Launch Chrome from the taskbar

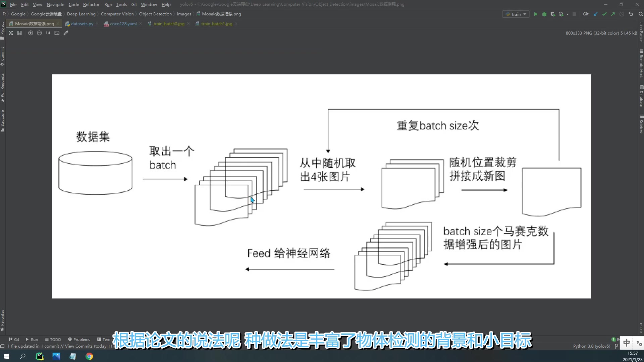coord(89,356)
